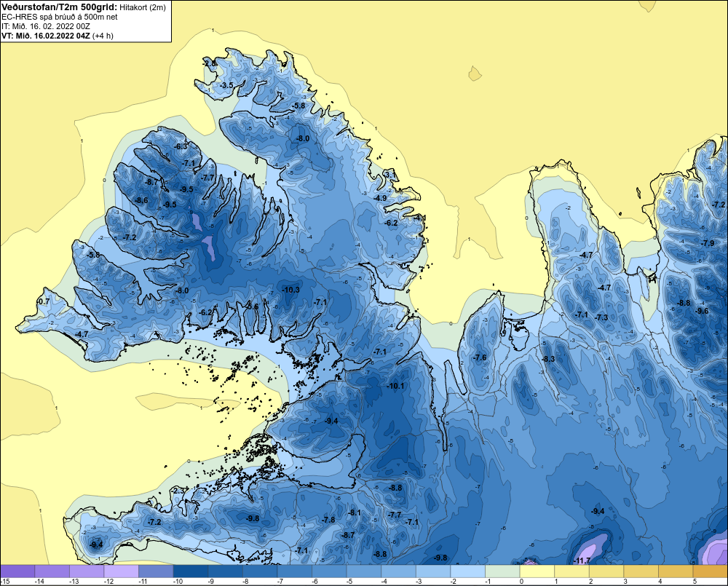The width and height of the screenshot is (728, 586).
Task: Click the "-3" label on the color scale
Action: pyautogui.click(x=419, y=582)
